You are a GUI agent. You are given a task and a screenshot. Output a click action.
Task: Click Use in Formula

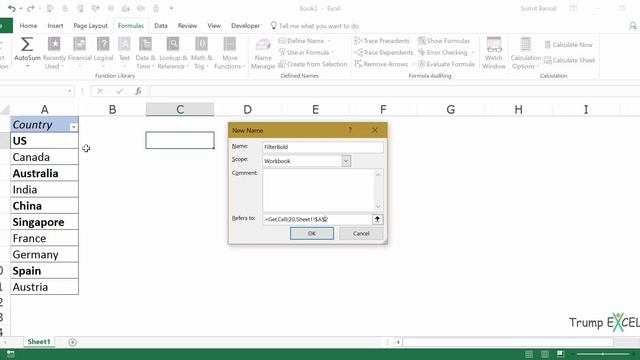click(x=306, y=52)
